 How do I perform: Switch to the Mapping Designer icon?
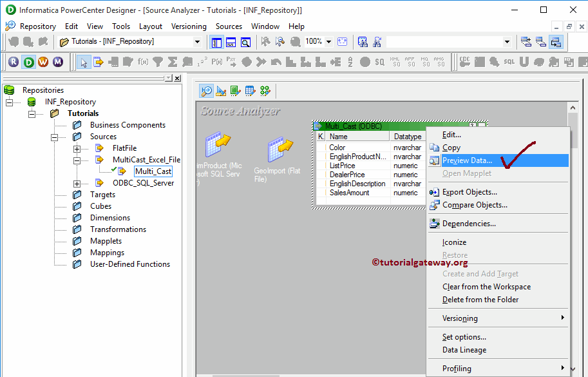265,91
